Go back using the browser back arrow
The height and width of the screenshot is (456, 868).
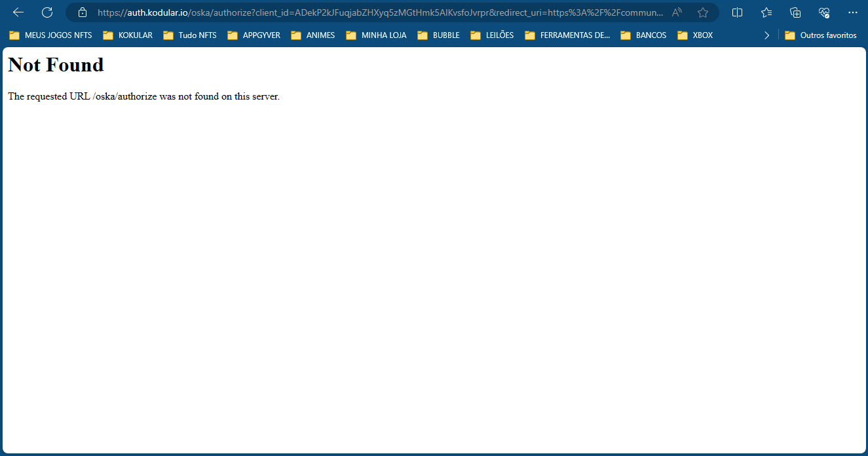click(18, 12)
